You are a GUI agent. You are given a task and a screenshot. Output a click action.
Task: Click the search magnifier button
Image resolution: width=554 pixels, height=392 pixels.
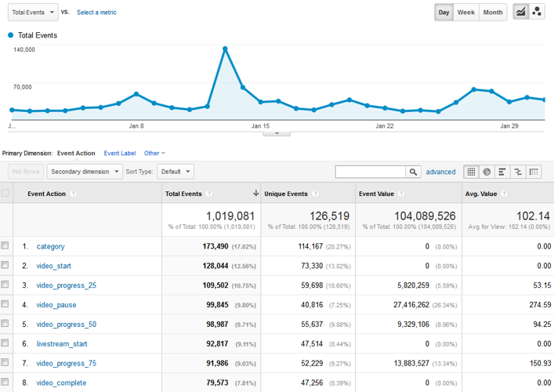coord(413,172)
